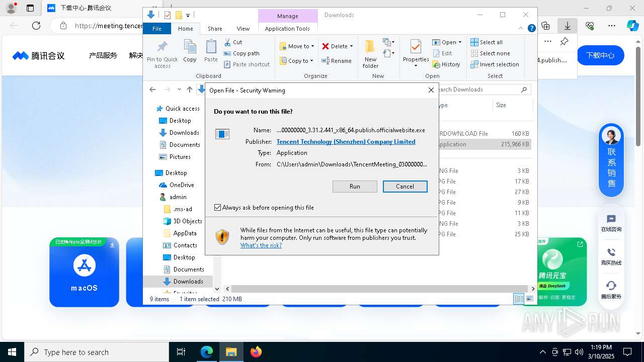This screenshot has height=362, width=644.
Task: Click the Windows taskbar search box
Action: [x=97, y=352]
